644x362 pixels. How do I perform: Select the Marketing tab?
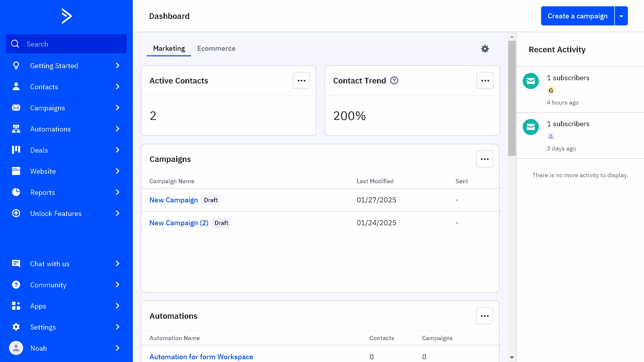(169, 49)
